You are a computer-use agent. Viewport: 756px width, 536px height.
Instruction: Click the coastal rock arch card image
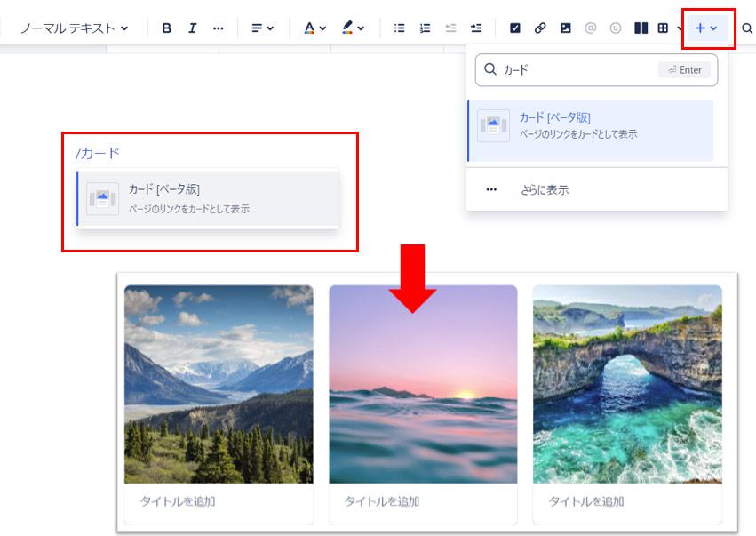627,384
